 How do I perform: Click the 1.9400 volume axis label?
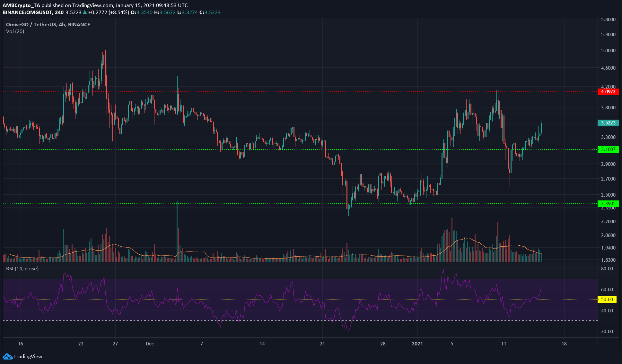608,248
